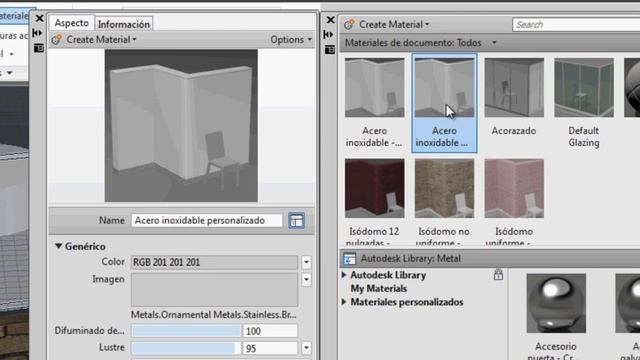Click the Lustre value field showing 95
640x360 pixels.
[270, 348]
